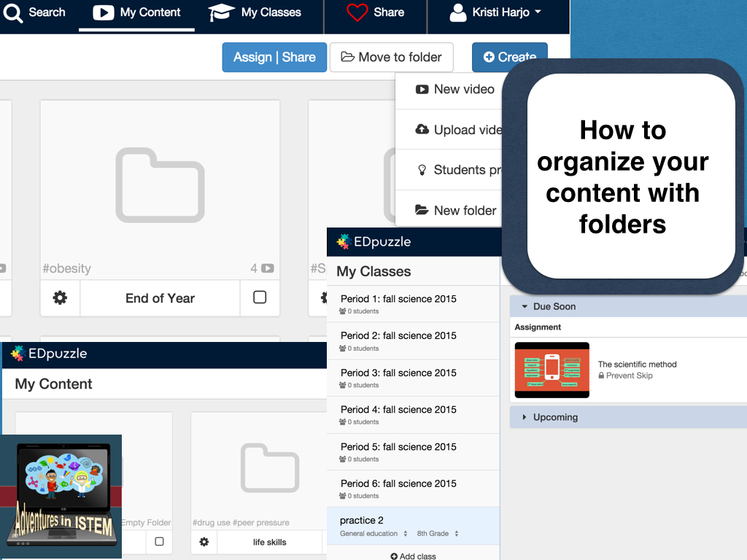Open Share in top navigation

(376, 12)
